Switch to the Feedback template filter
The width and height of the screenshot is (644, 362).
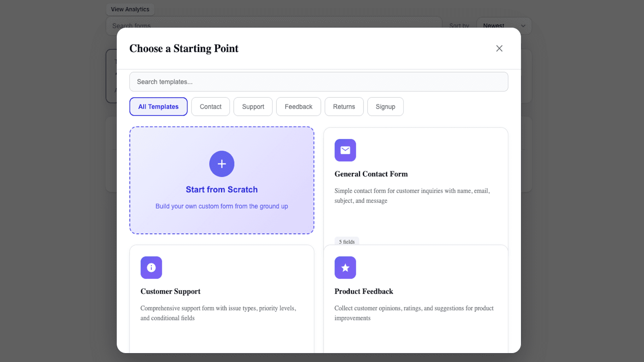click(x=298, y=107)
